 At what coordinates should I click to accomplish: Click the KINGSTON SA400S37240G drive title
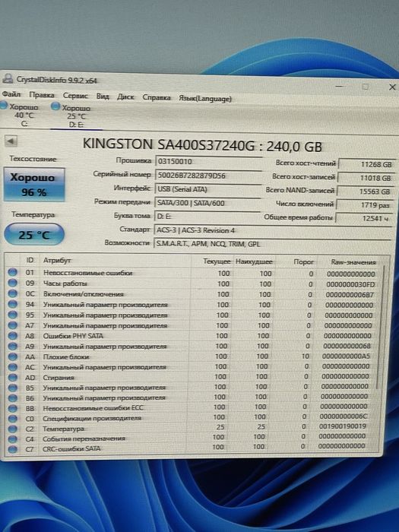point(202,145)
